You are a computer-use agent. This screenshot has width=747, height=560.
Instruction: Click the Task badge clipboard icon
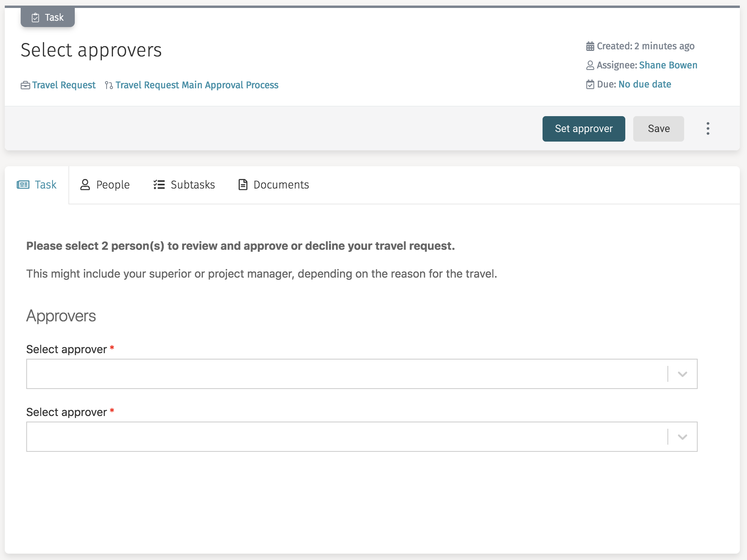36,17
